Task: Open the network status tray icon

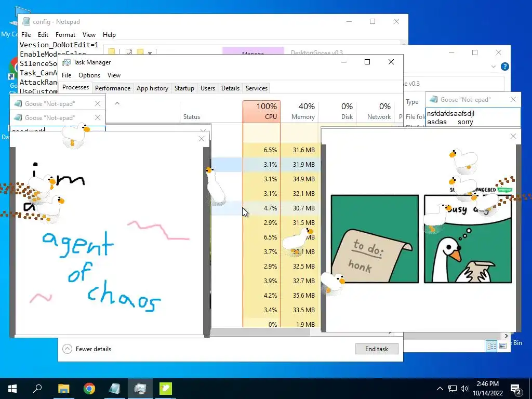Action: click(x=453, y=389)
